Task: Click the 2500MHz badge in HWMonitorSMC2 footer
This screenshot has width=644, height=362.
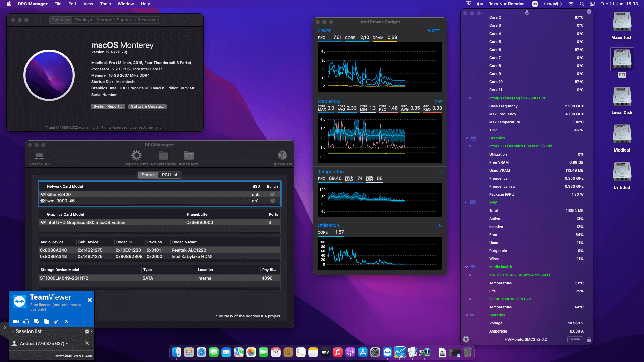Action: pyautogui.click(x=574, y=339)
